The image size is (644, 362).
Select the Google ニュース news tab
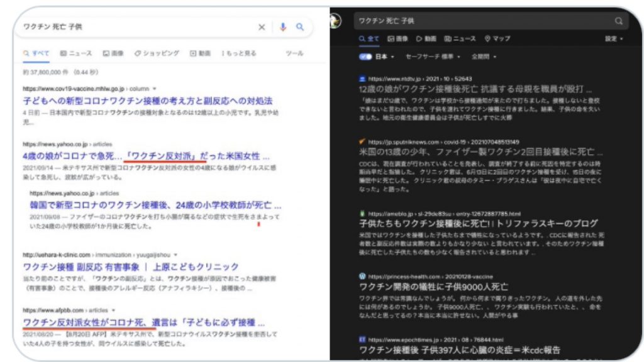76,53
